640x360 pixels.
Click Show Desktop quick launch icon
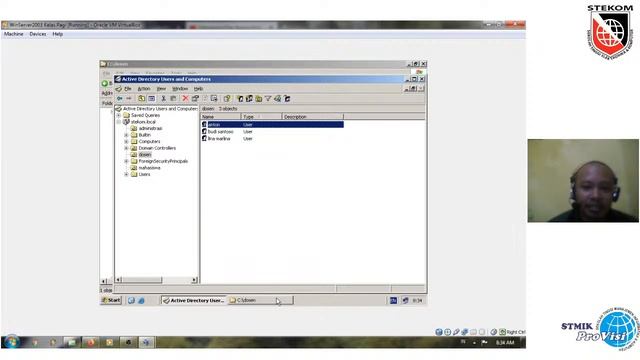pos(131,301)
